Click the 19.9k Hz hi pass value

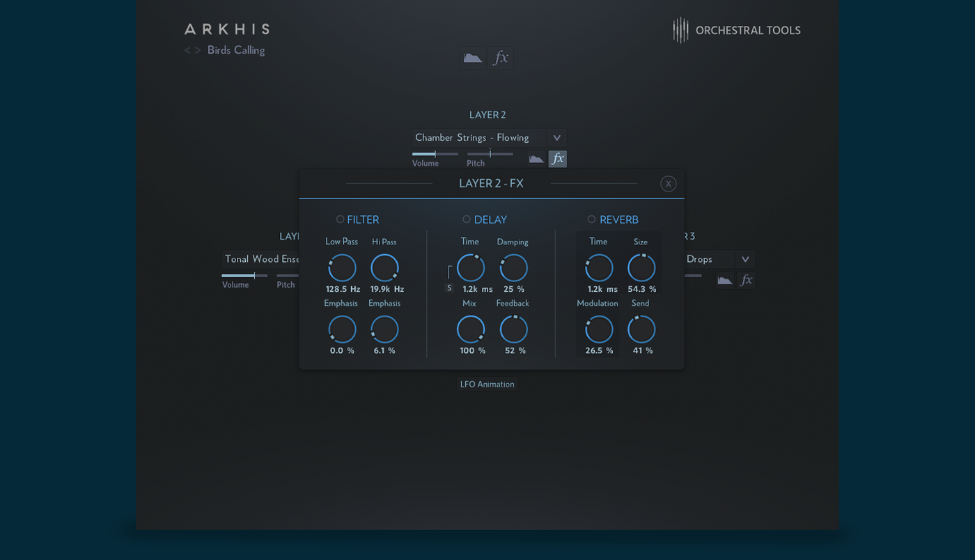[387, 289]
